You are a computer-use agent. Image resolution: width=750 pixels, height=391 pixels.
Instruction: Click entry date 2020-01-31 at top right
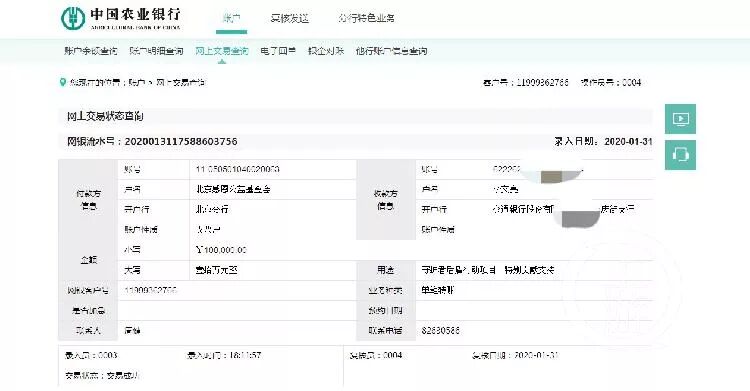click(x=628, y=142)
